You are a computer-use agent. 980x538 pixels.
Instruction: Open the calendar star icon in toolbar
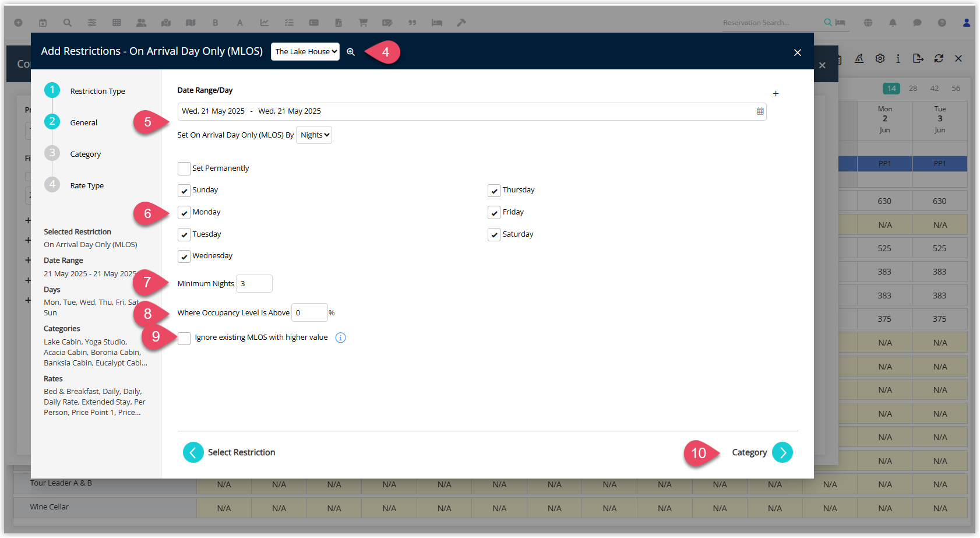(x=43, y=23)
